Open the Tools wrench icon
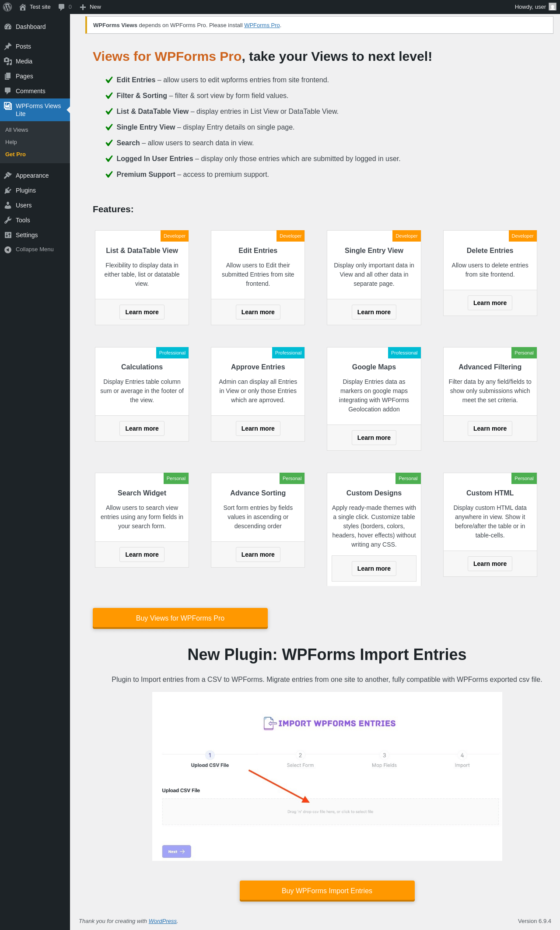Viewport: 560px width, 930px height. coord(8,220)
